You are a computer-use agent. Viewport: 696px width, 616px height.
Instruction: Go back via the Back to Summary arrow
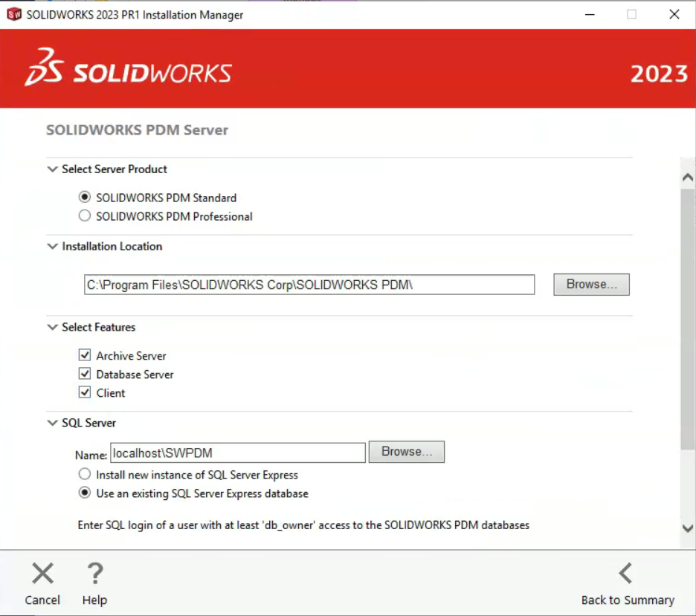point(626,574)
